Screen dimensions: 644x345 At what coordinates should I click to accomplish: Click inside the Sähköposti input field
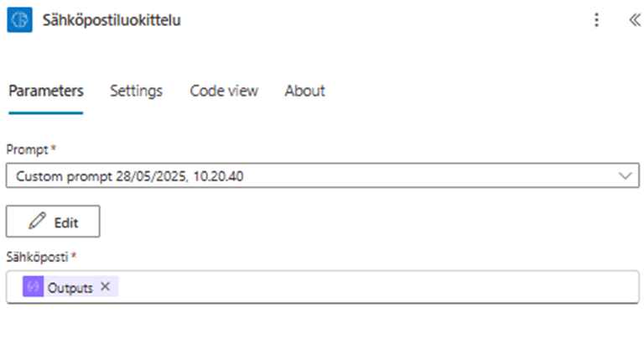tap(377, 286)
